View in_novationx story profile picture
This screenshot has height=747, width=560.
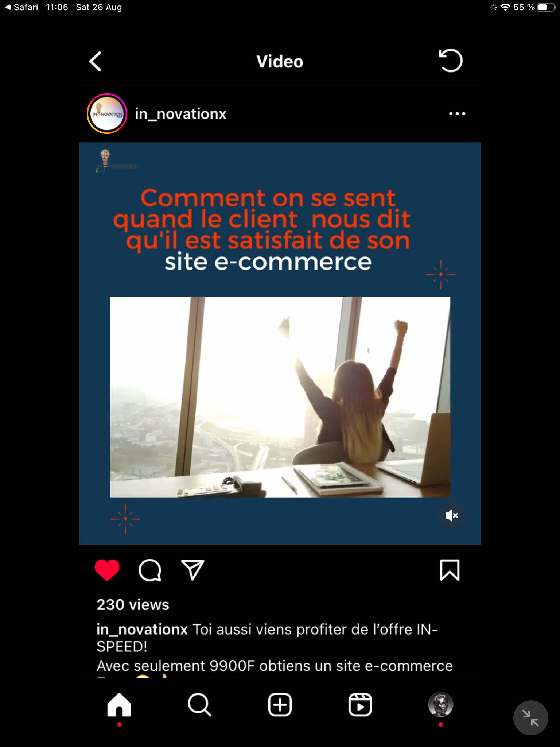107,114
